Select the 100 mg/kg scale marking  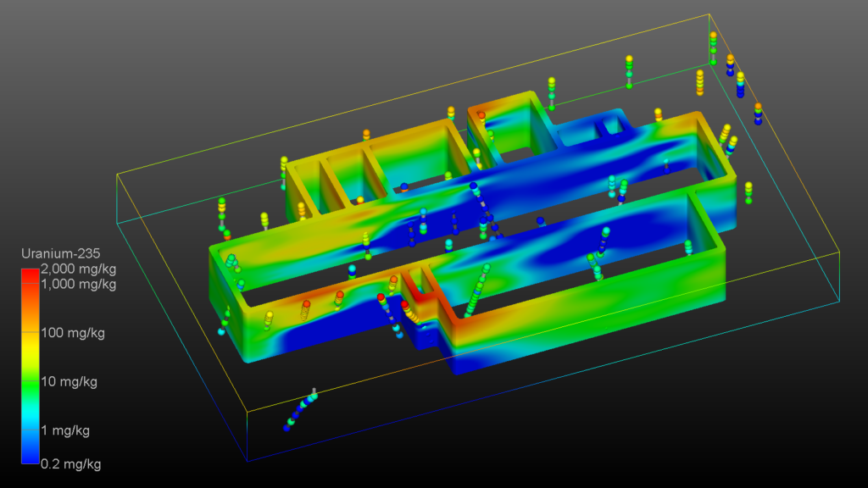73,334
